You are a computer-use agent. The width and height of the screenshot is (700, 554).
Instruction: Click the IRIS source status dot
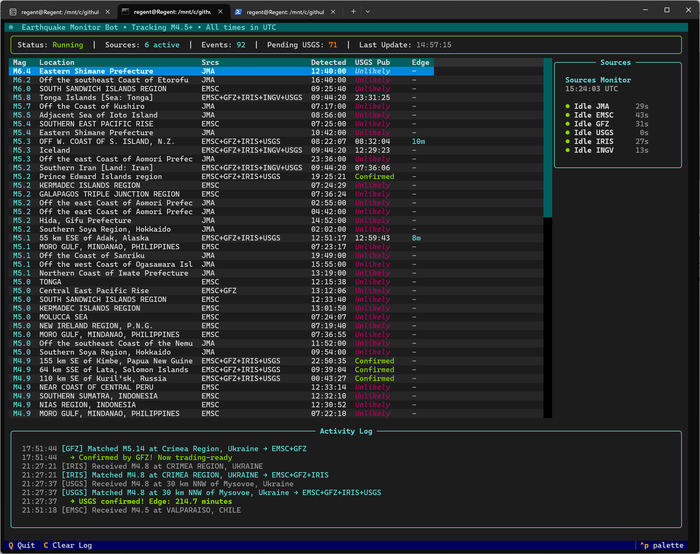click(568, 141)
